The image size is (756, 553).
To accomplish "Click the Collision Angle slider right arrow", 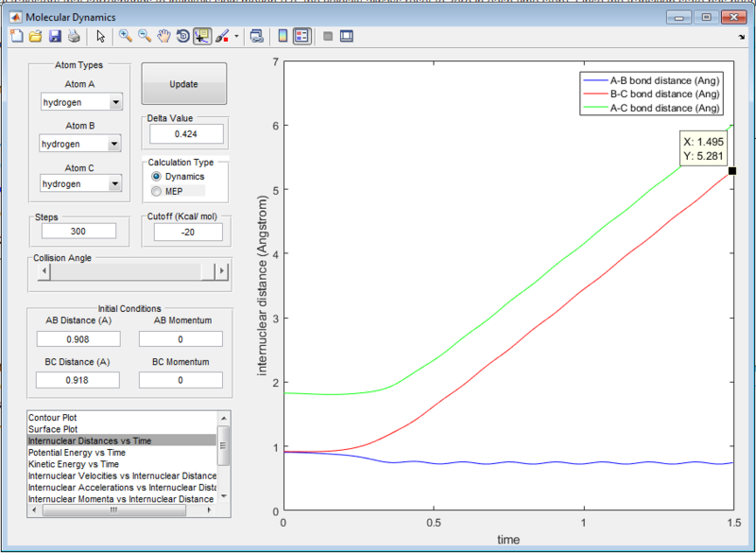I will 222,271.
